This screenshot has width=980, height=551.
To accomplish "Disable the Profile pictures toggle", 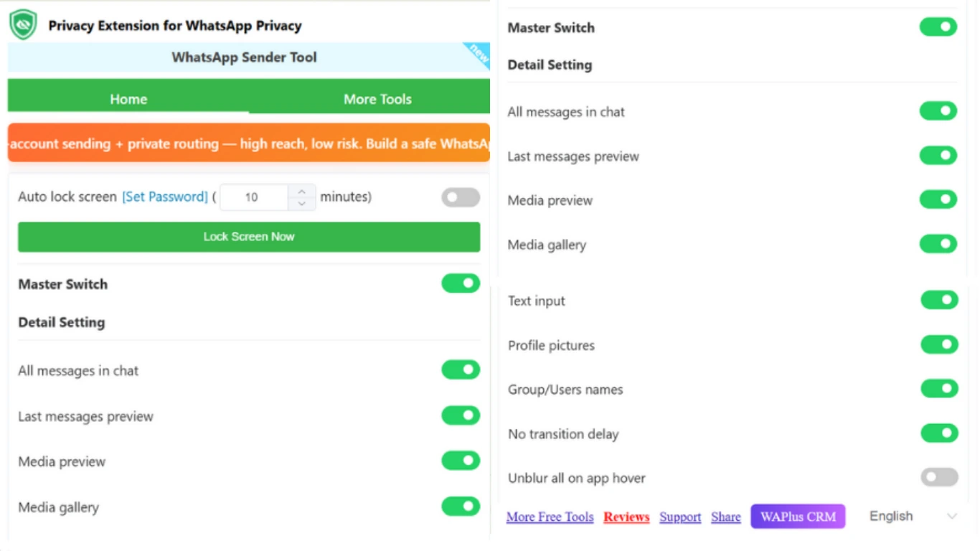I will click(938, 344).
